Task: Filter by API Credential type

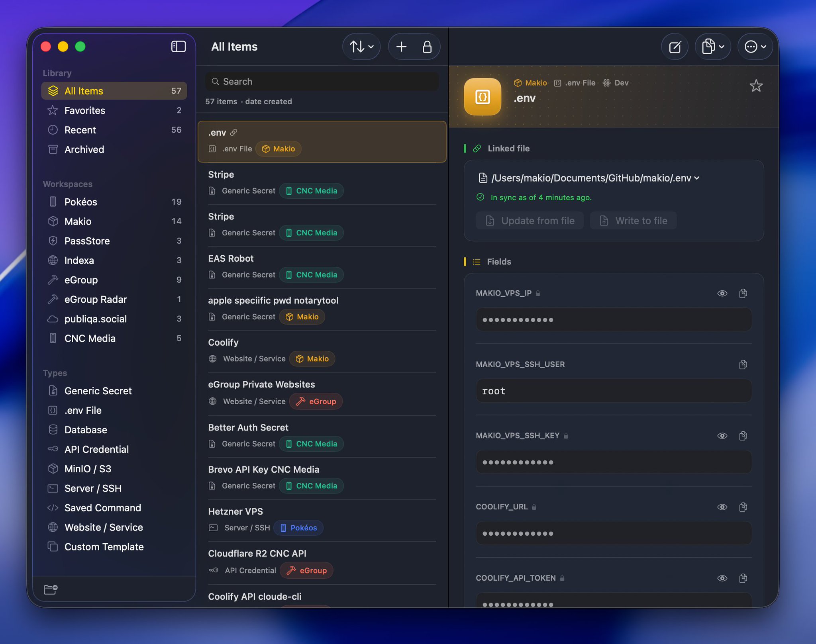Action: (x=114, y=449)
